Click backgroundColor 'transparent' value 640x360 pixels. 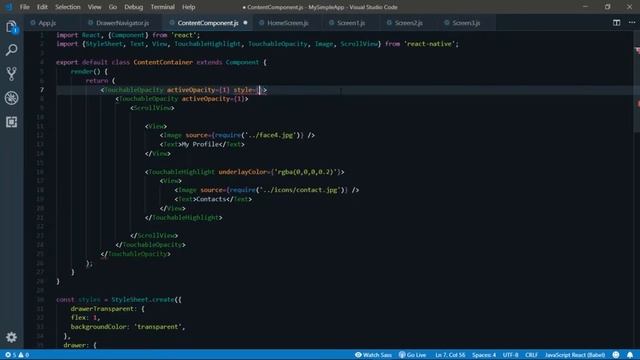[x=157, y=327]
